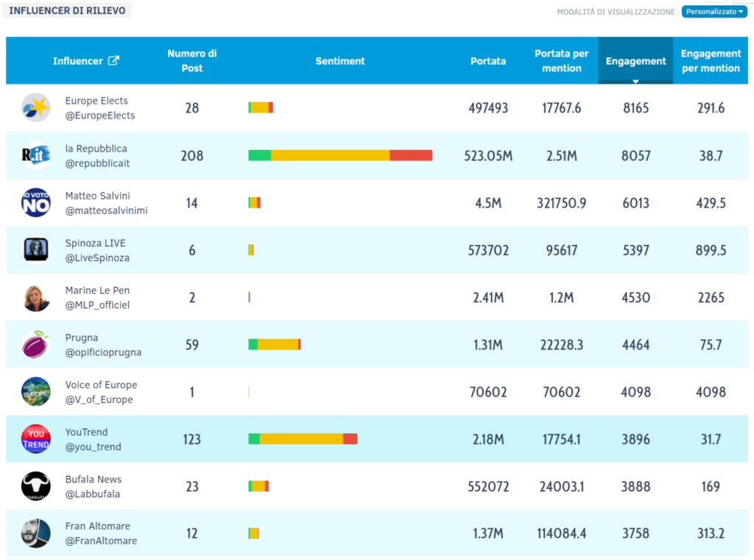Image resolution: width=754 pixels, height=560 pixels.
Task: Open the Prugna @opificioprugna name
Action: (103, 344)
